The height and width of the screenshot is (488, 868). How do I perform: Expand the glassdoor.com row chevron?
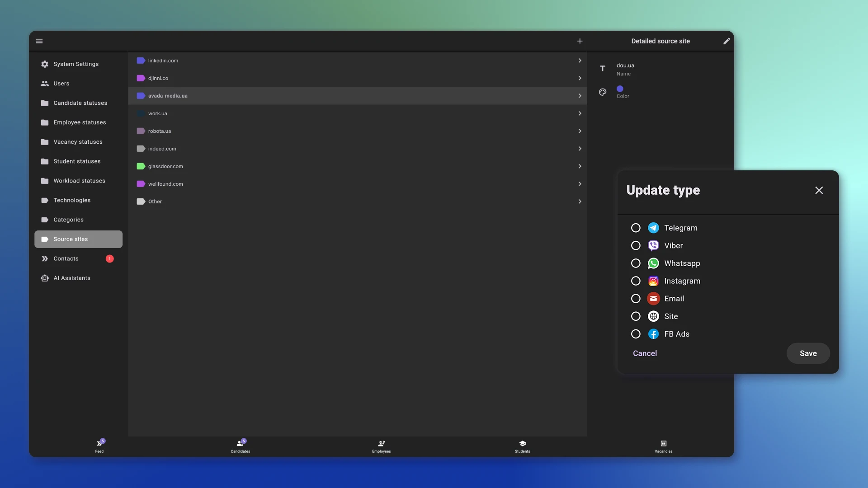tap(580, 166)
